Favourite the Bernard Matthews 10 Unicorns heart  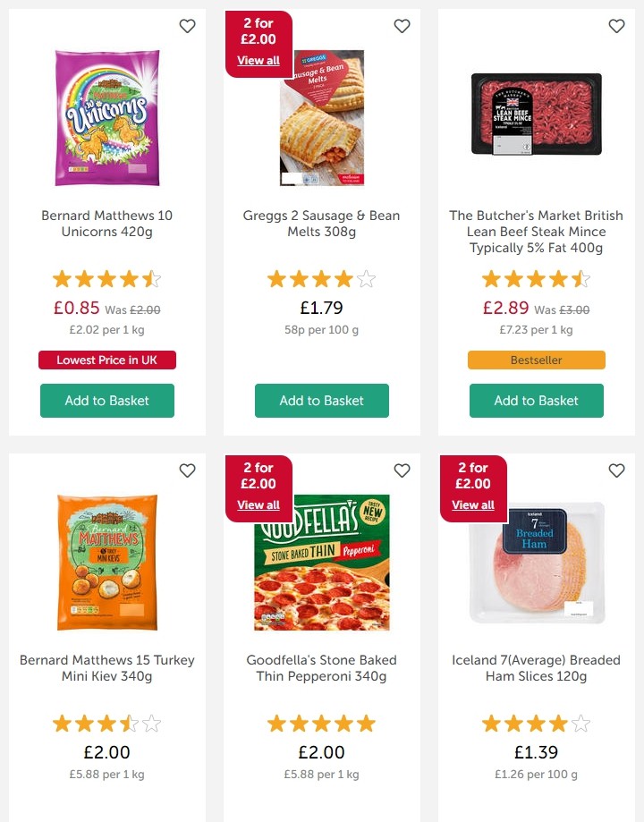pos(187,27)
